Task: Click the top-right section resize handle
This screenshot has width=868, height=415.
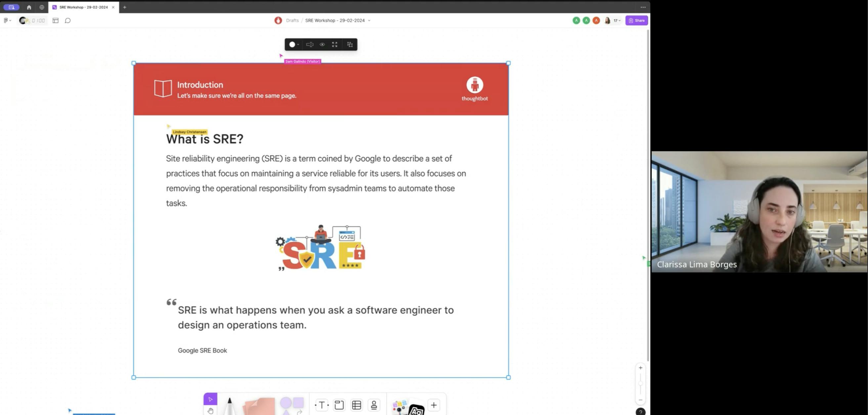Action: (508, 63)
